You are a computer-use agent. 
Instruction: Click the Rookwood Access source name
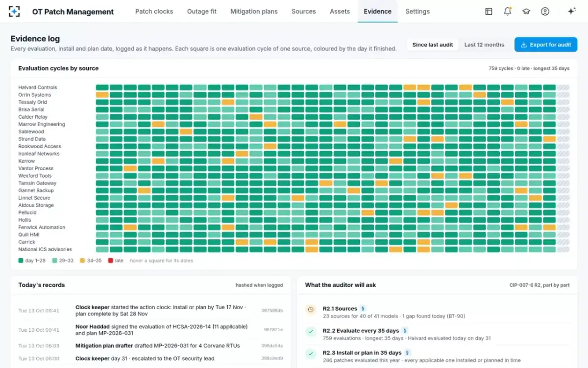click(40, 146)
